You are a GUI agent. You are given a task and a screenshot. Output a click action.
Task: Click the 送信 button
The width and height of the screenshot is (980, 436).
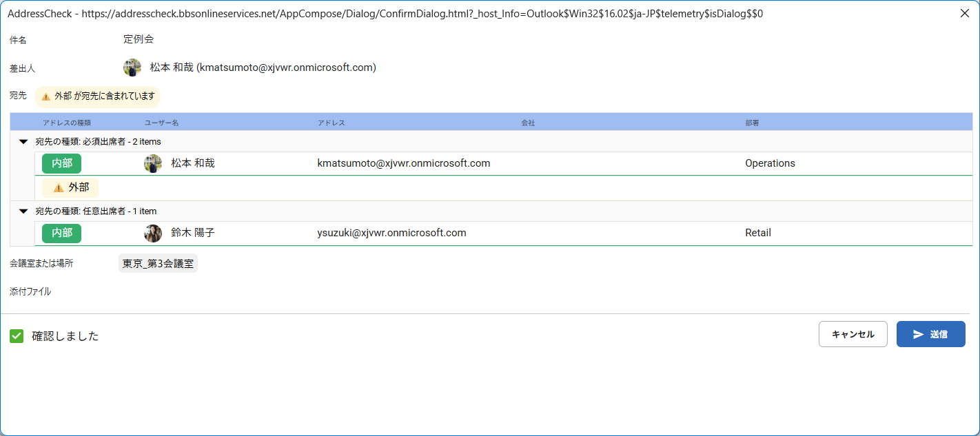931,334
